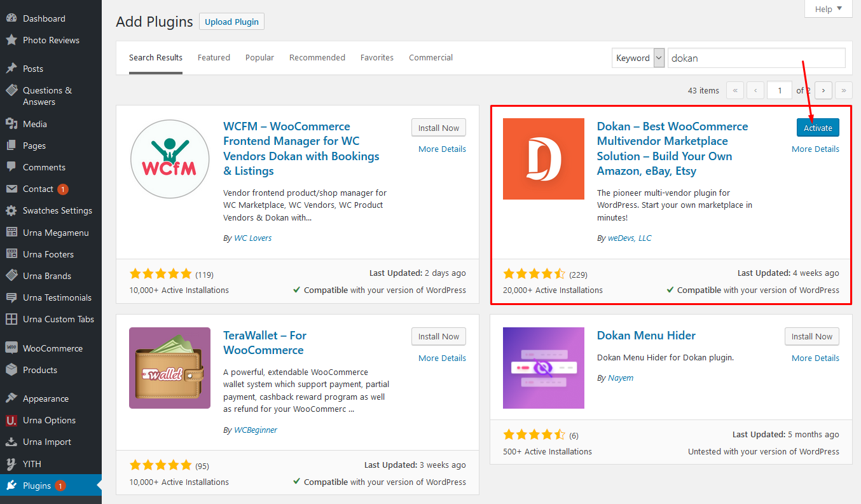Open the Questions & Answers menu item

pyautogui.click(x=48, y=96)
